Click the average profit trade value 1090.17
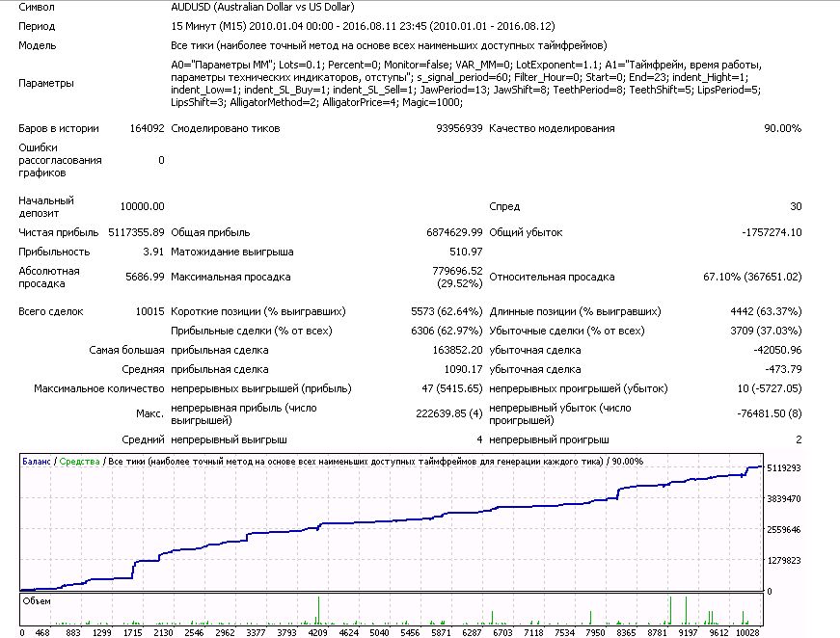The height and width of the screenshot is (638, 840). point(463,369)
